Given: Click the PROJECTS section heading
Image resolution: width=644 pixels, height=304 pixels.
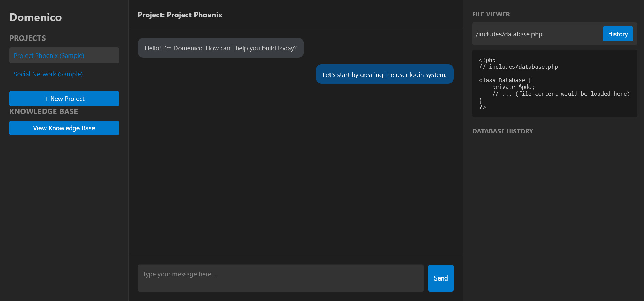Looking at the screenshot, I should tap(28, 38).
